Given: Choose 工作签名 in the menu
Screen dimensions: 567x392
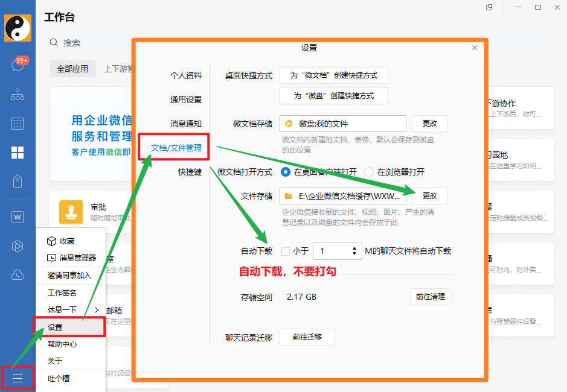Looking at the screenshot, I should click(x=71, y=292).
